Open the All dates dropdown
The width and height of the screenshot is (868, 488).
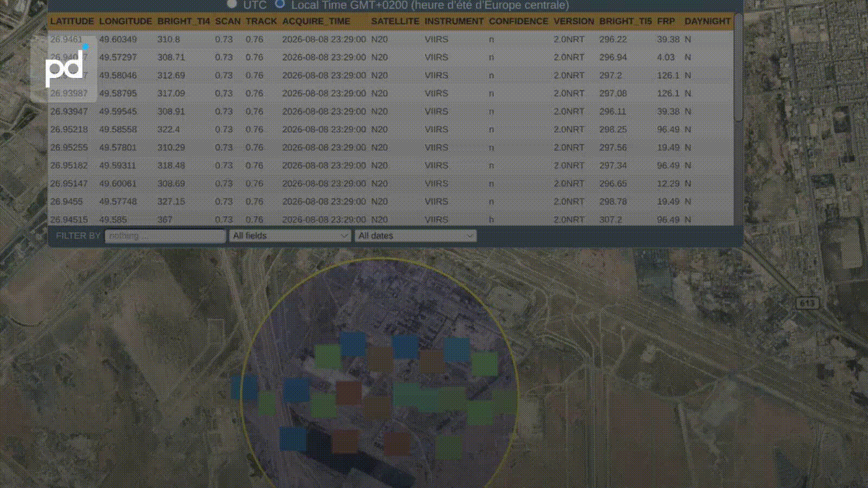(416, 236)
